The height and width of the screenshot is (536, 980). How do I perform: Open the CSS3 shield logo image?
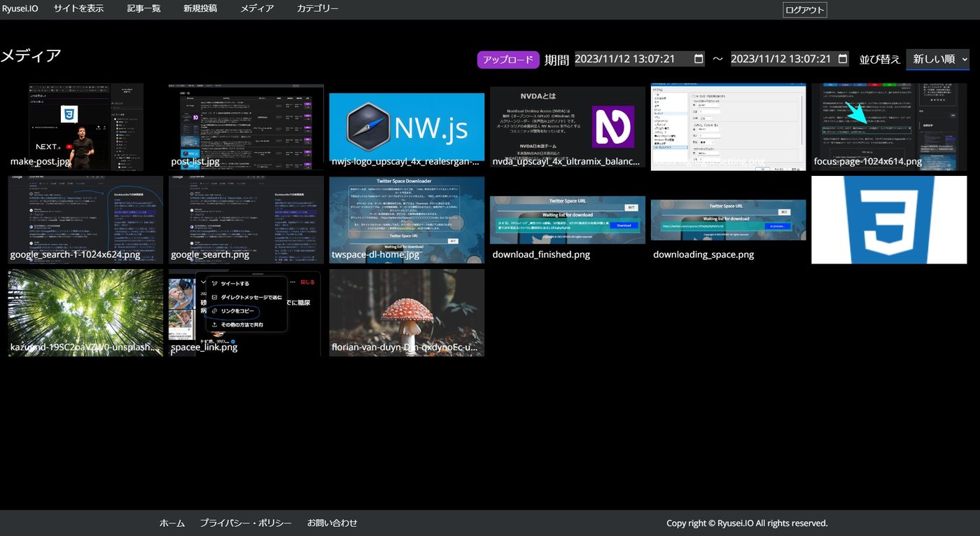pyautogui.click(x=888, y=219)
